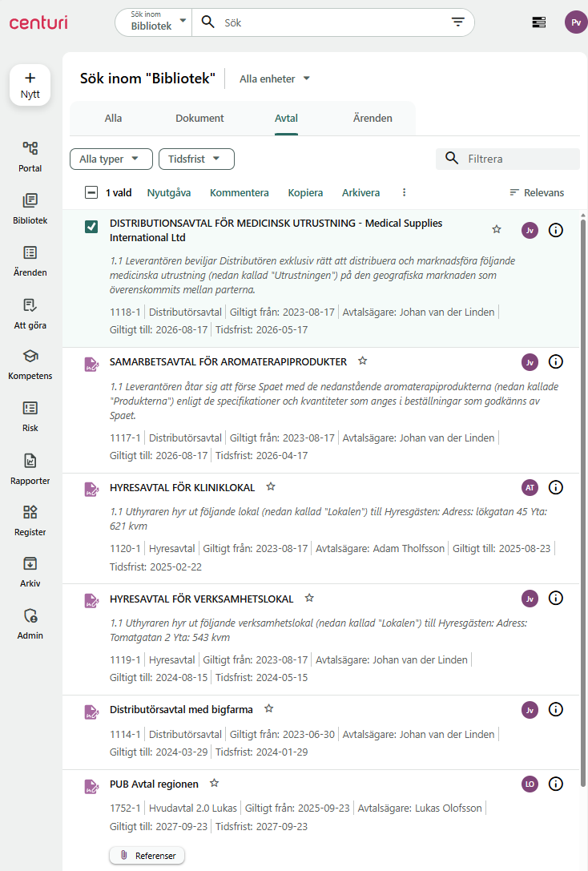Star the SAMARBETSAVTAL FÖR AROMATERAPIPRODUKTER agreement

pos(363,361)
